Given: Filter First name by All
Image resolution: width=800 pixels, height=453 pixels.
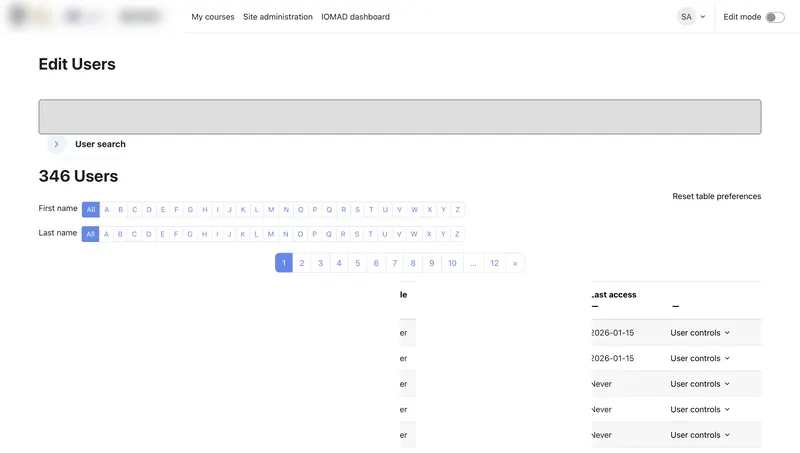Looking at the screenshot, I should coord(91,210).
